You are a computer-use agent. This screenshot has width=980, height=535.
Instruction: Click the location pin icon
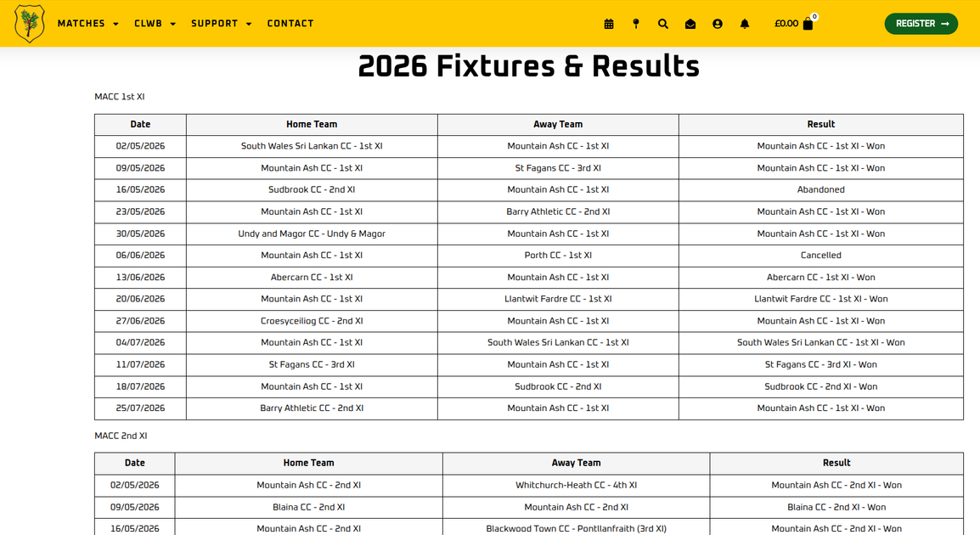click(x=635, y=24)
